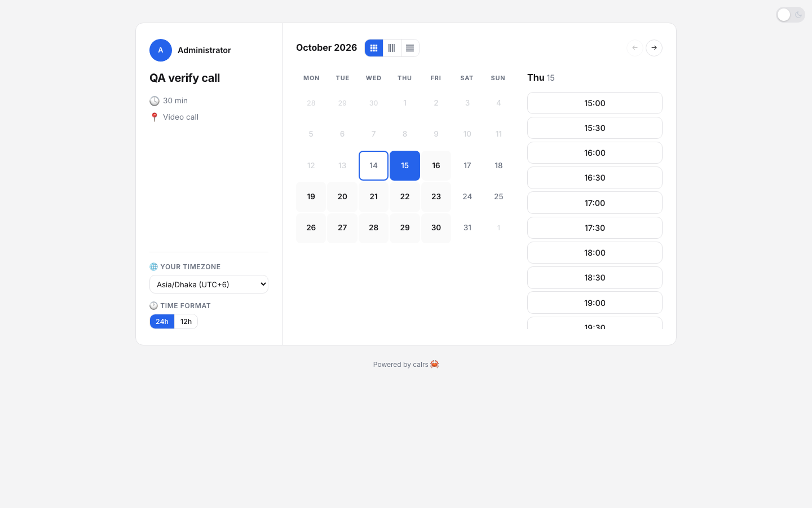Open the timezone dropdown
812x508 pixels.
[209, 284]
